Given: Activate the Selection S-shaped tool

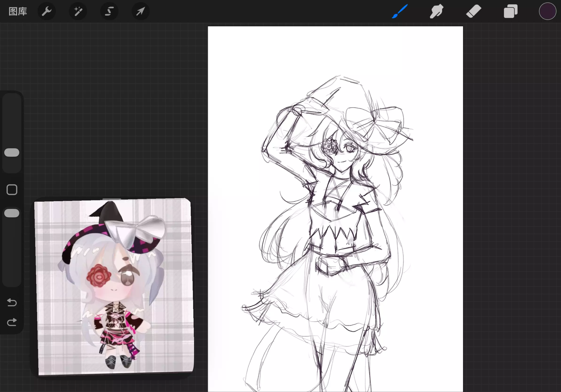Looking at the screenshot, I should [109, 11].
